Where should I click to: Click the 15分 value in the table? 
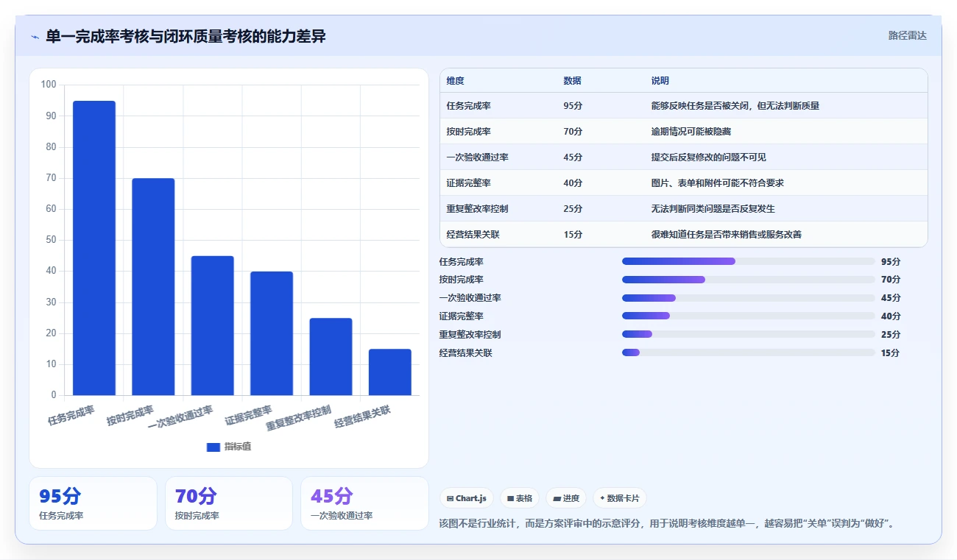(573, 235)
